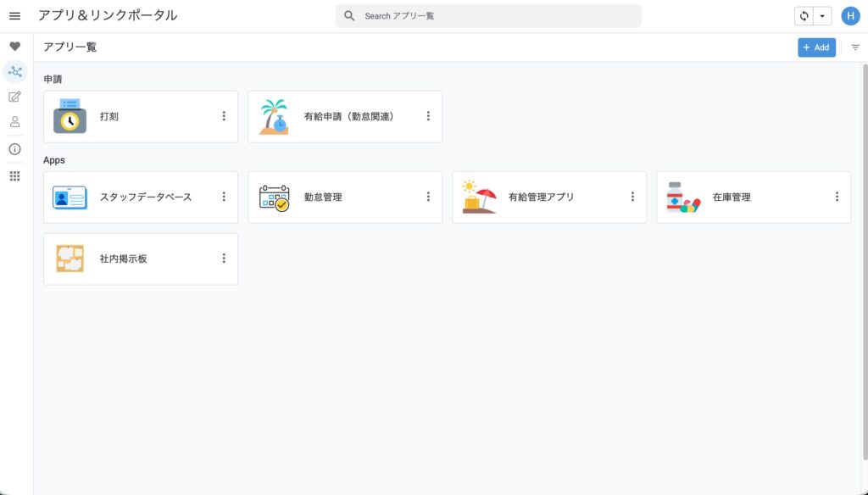Screen dimensions: 868x495
Task: Click the Add button
Action: pyautogui.click(x=816, y=47)
